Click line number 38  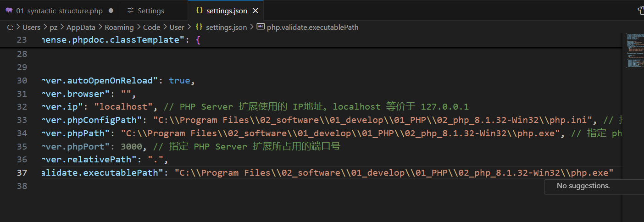(22, 186)
